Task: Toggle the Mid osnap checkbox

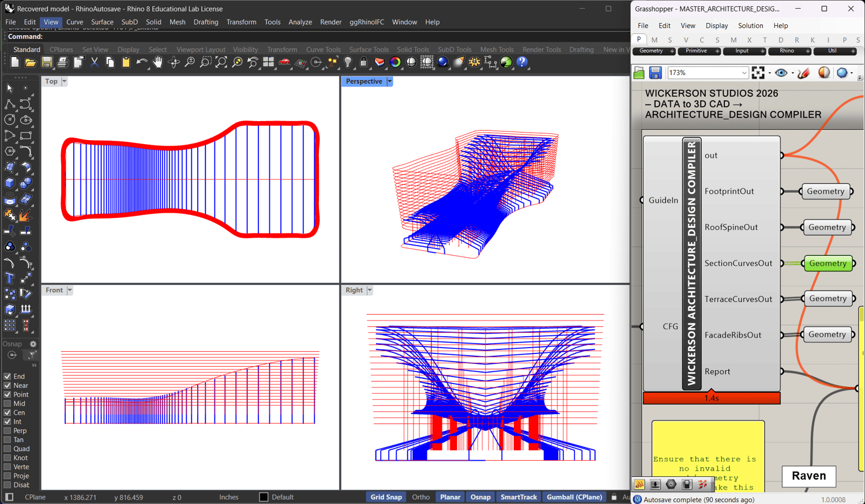Action: pos(7,404)
